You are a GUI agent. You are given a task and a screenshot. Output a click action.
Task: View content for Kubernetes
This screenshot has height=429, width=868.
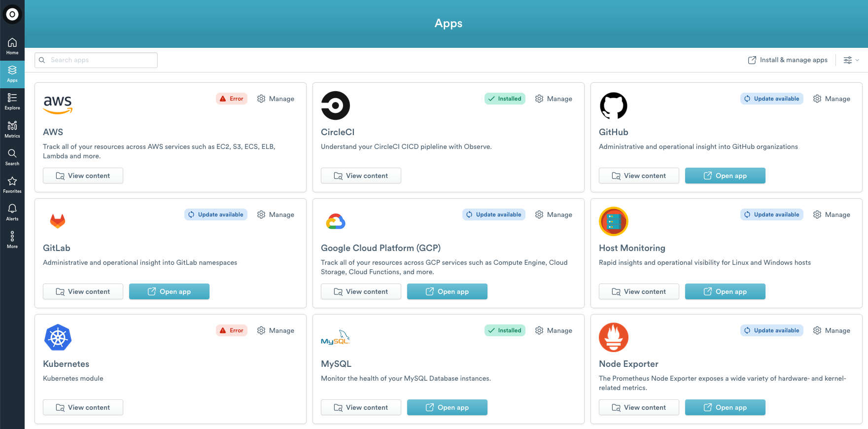tap(83, 407)
